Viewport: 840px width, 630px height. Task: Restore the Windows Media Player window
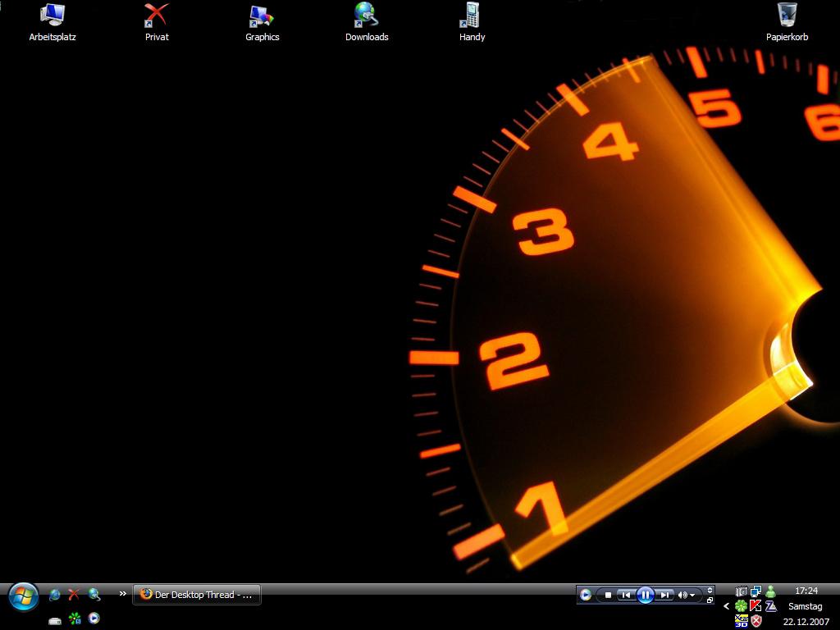pyautogui.click(x=710, y=600)
